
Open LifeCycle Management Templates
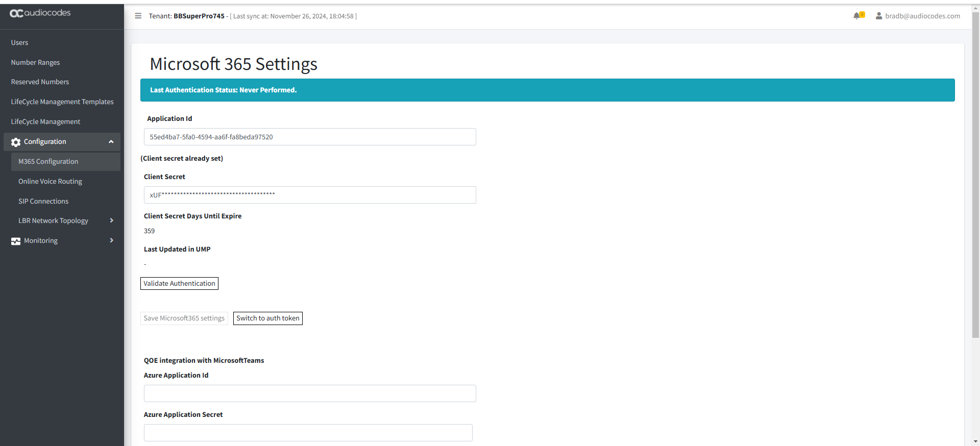pyautogui.click(x=62, y=102)
